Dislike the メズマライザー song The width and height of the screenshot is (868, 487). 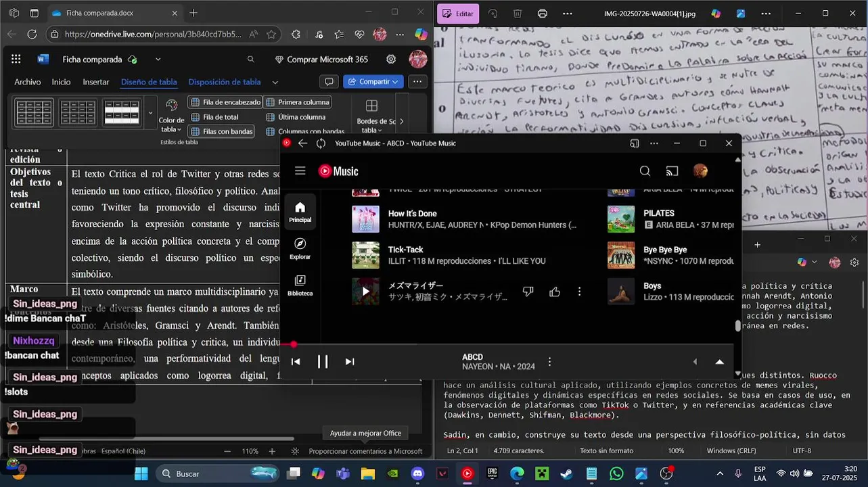pyautogui.click(x=528, y=292)
